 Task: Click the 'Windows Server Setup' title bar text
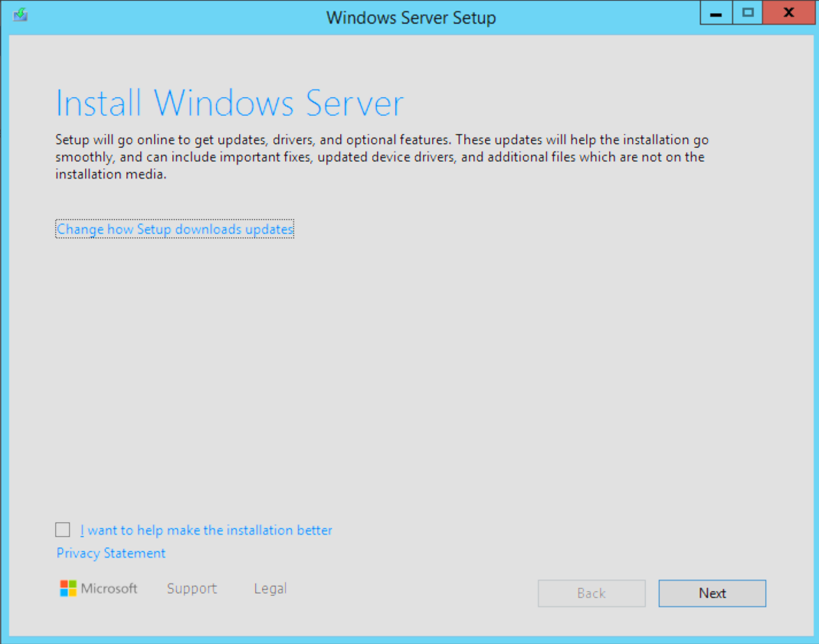coord(411,17)
